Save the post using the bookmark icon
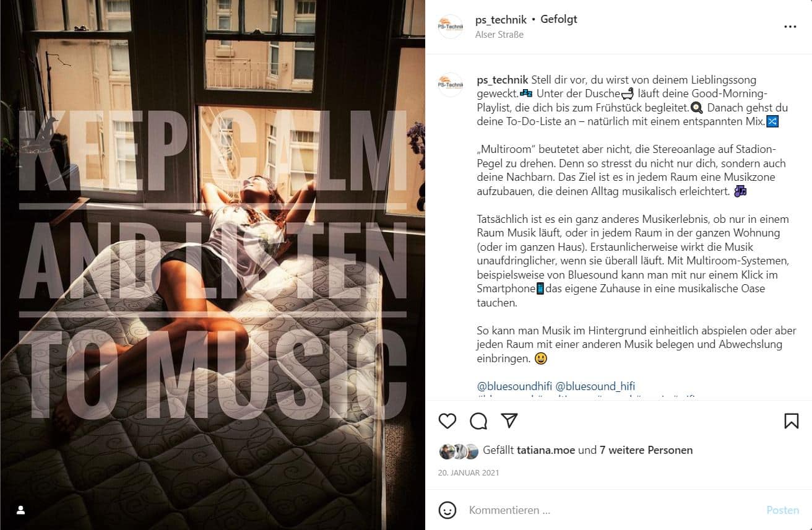 coord(791,421)
